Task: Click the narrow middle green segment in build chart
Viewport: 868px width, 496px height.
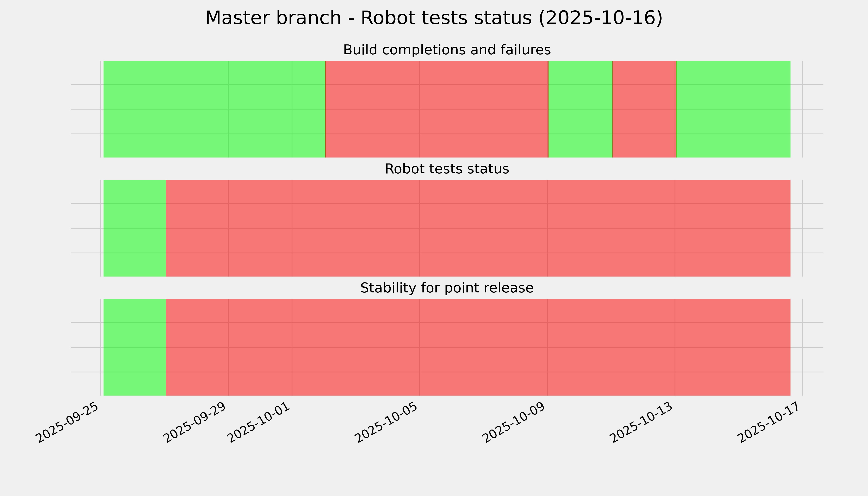Action: point(580,109)
